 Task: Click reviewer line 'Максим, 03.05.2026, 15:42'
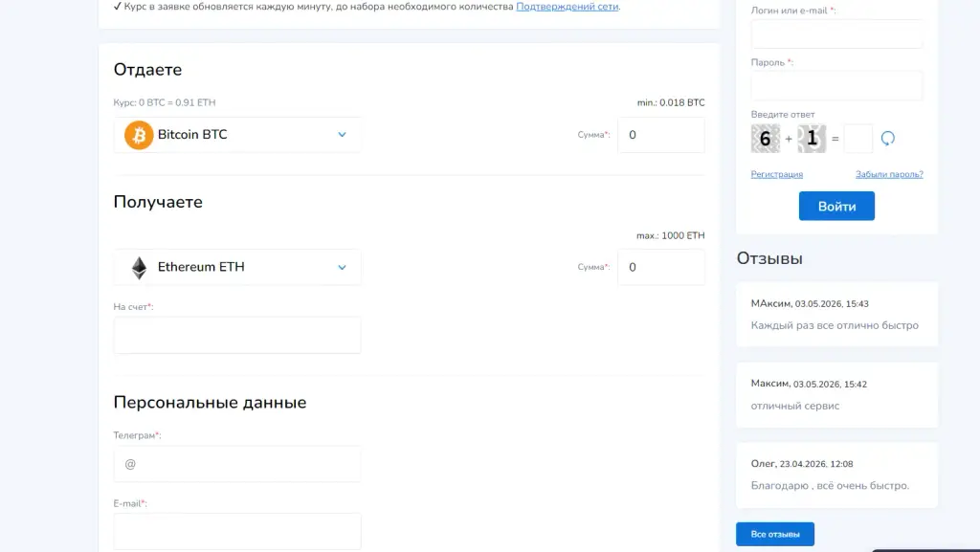click(809, 384)
